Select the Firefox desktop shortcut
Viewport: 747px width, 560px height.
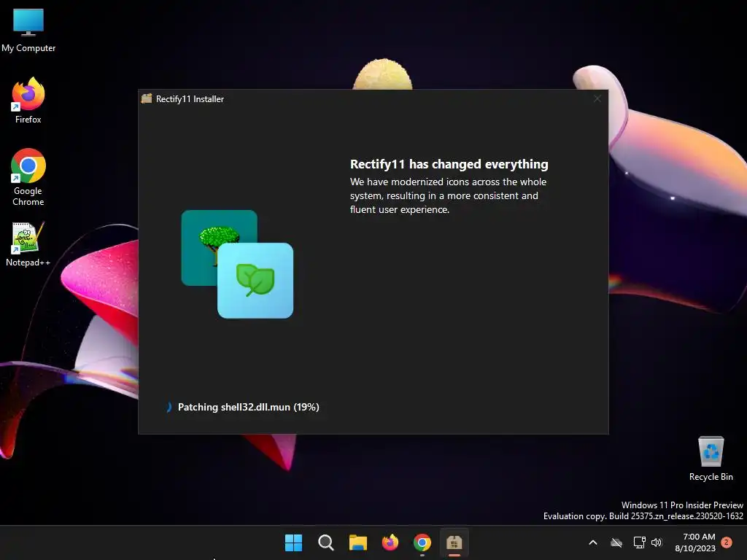click(28, 101)
